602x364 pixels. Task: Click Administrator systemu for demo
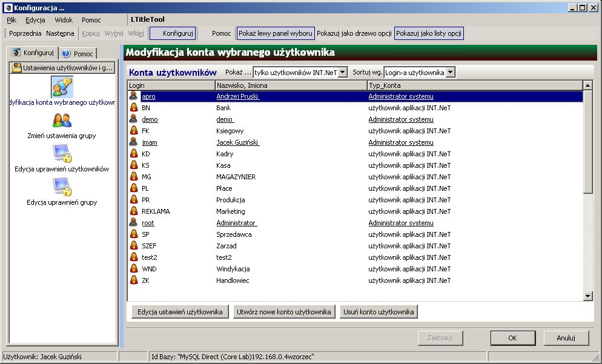point(401,119)
